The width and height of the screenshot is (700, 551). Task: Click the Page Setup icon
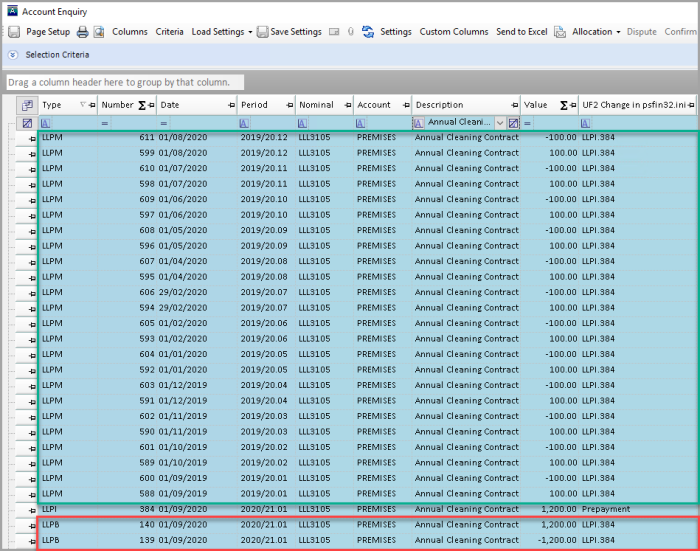point(14,32)
